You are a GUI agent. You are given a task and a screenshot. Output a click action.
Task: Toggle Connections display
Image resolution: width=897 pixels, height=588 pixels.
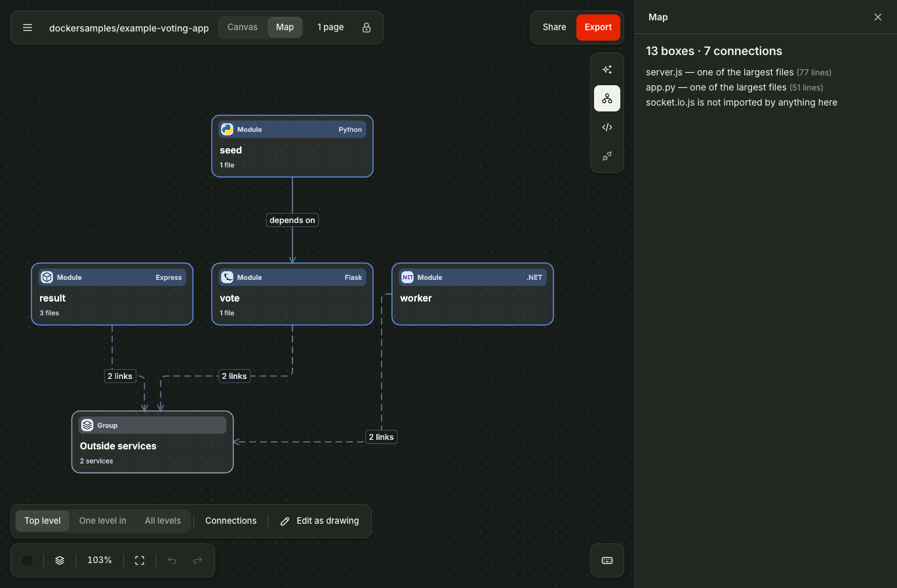(x=231, y=521)
